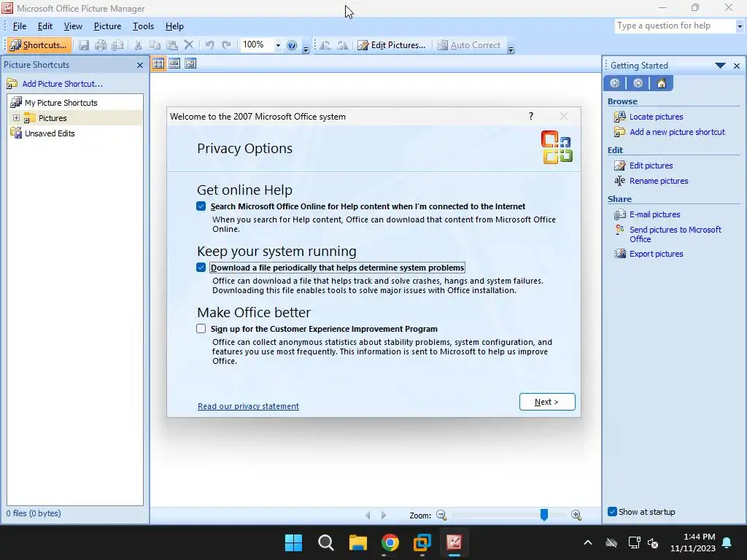Click Export pictures link
Screen dimensions: 747x560
pyautogui.click(x=656, y=254)
